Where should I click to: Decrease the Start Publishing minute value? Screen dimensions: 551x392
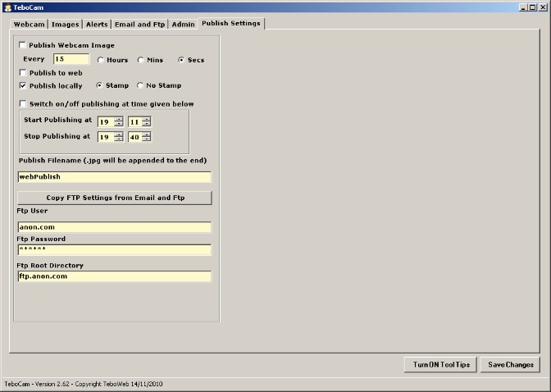tap(147, 124)
